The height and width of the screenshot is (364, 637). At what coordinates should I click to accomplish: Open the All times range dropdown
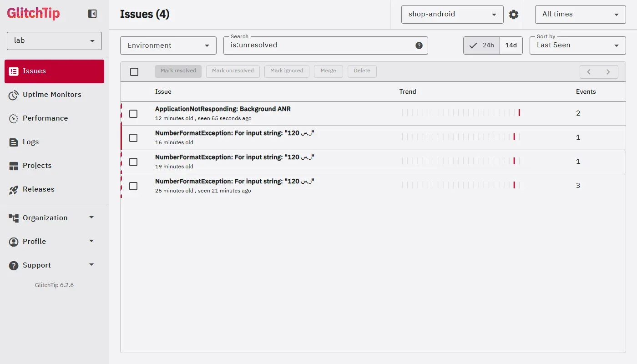pyautogui.click(x=581, y=15)
